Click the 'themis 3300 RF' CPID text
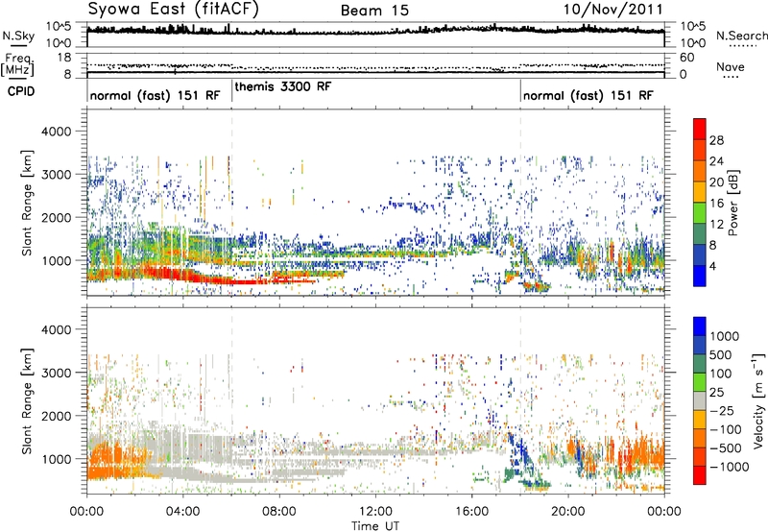The image size is (768, 532). (x=283, y=86)
